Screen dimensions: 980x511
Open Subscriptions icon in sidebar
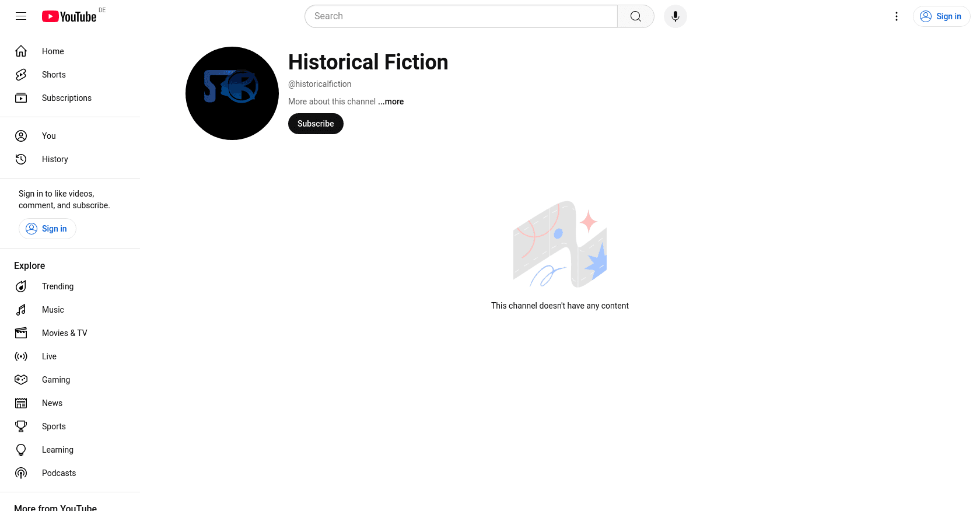pos(21,98)
